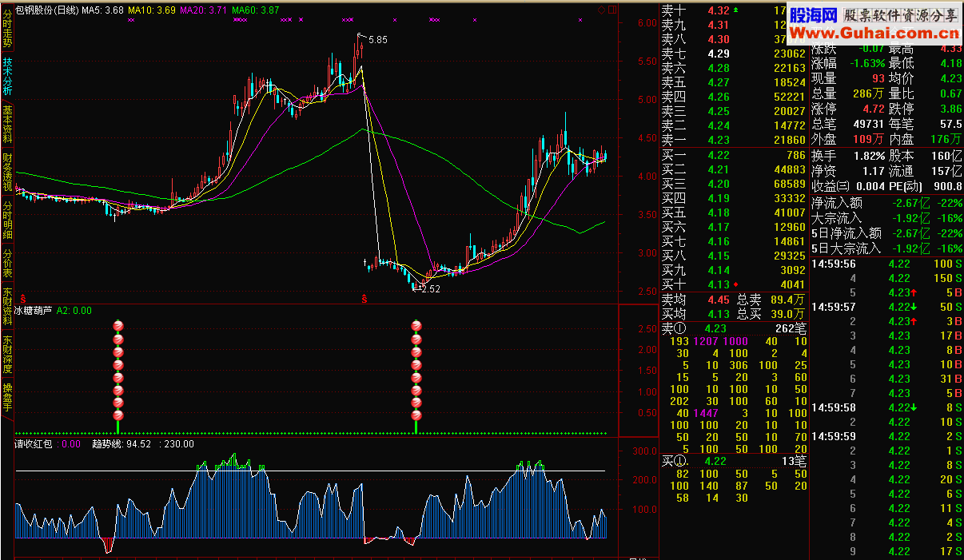This screenshot has height=560, width=964.
Task: Click the 14:59:58 tick entry
Action: (886, 407)
